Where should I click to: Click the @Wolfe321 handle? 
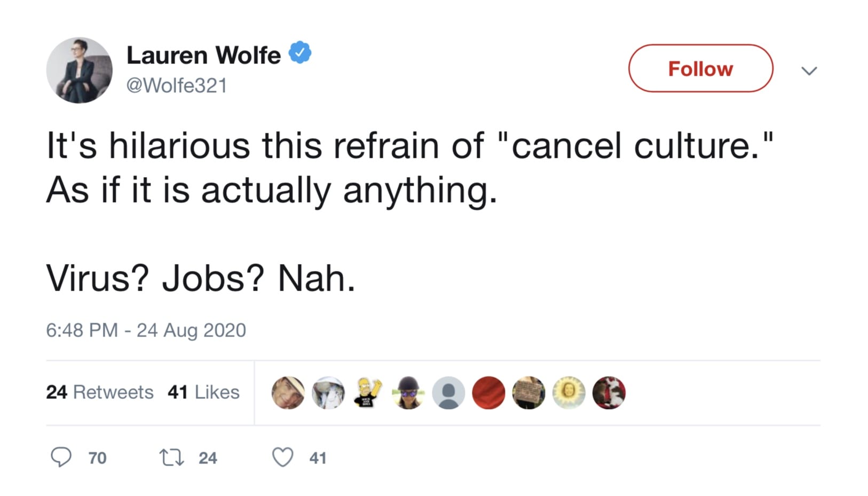tap(177, 85)
